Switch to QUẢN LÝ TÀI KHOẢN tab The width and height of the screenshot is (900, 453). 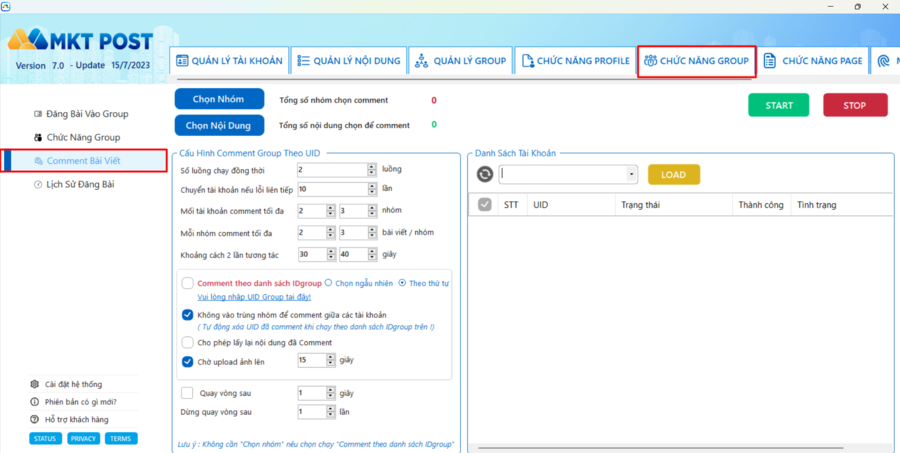[229, 61]
